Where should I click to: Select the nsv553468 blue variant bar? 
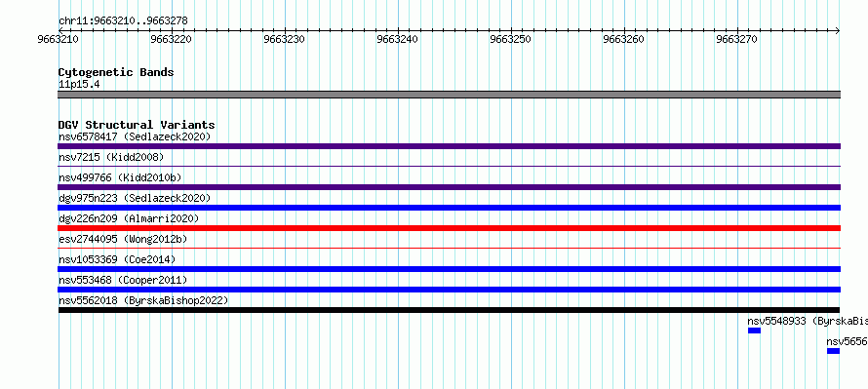pos(449,290)
